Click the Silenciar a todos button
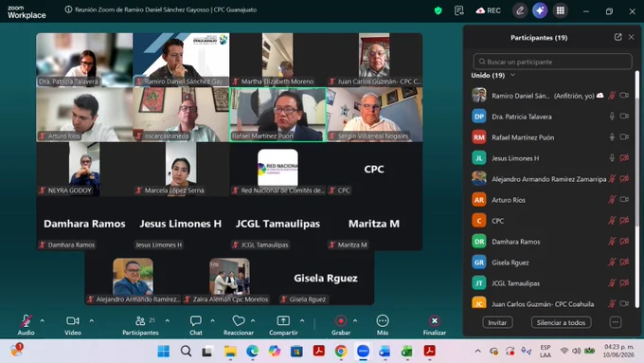Screen dimensions: 644x363 [x=561, y=322]
